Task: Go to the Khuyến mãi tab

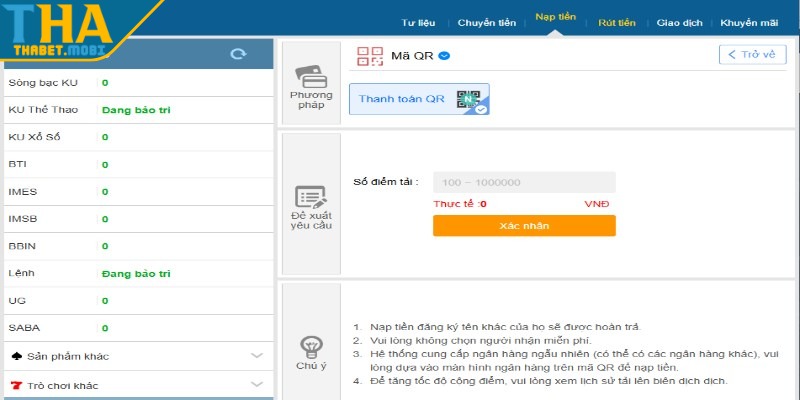Action: [x=749, y=22]
